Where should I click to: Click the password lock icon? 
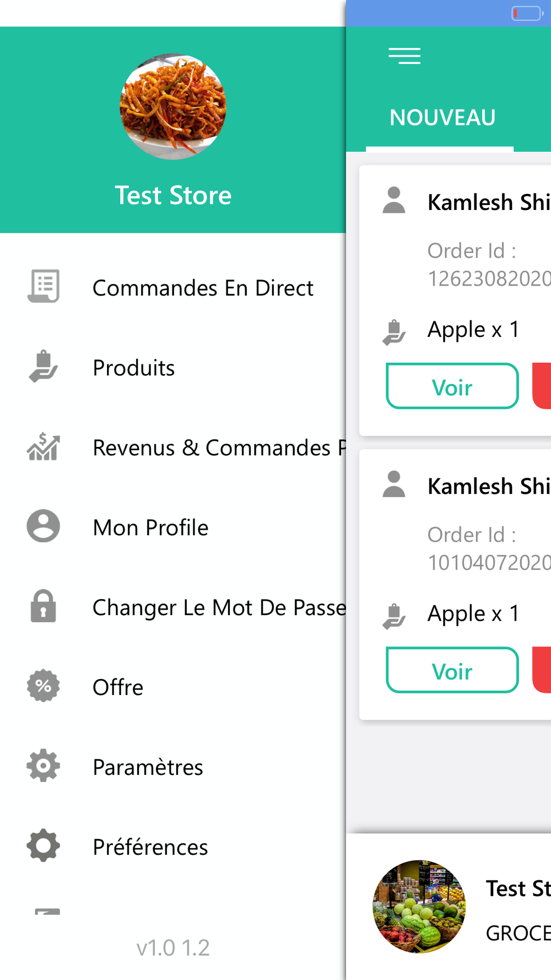click(x=44, y=606)
